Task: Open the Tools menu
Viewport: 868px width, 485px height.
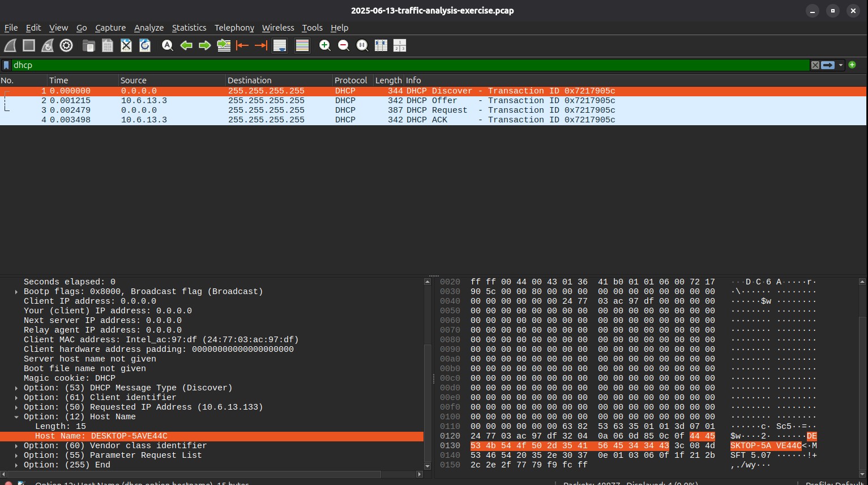Action: [312, 28]
